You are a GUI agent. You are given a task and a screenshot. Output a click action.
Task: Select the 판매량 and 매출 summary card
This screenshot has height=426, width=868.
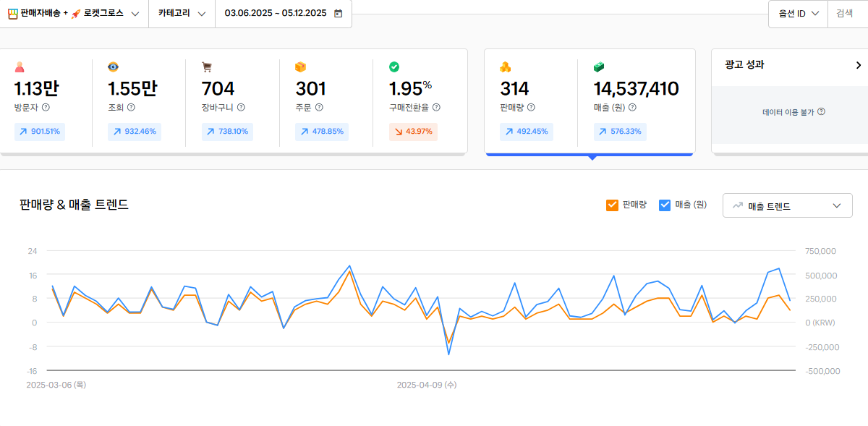589,101
